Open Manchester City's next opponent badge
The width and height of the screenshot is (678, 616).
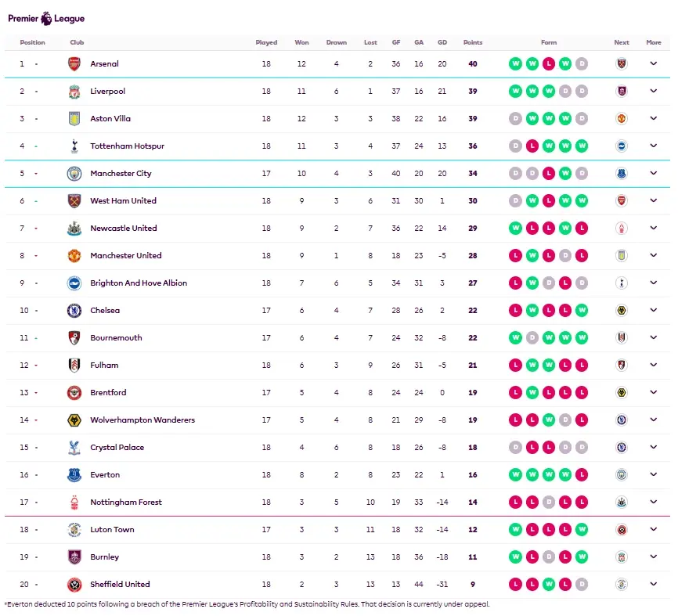[622, 173]
